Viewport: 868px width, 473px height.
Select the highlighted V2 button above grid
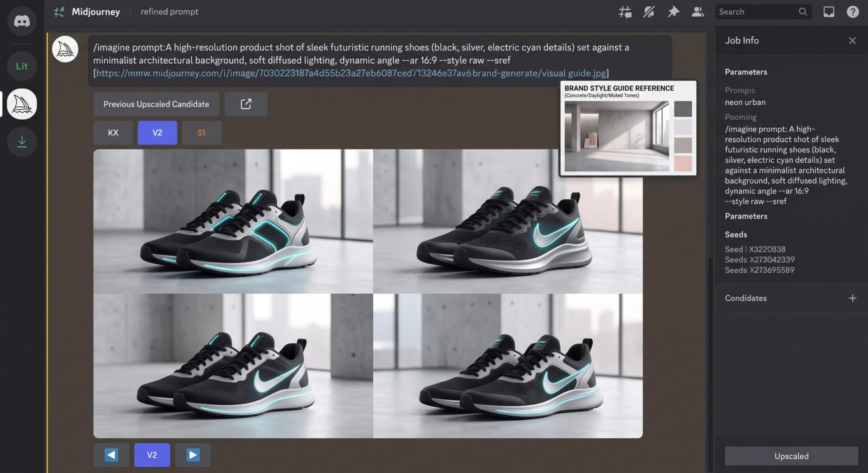[x=157, y=132]
